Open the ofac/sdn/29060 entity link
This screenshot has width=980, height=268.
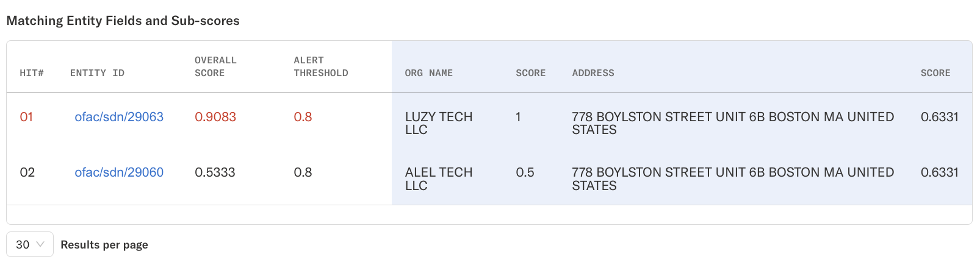click(119, 172)
